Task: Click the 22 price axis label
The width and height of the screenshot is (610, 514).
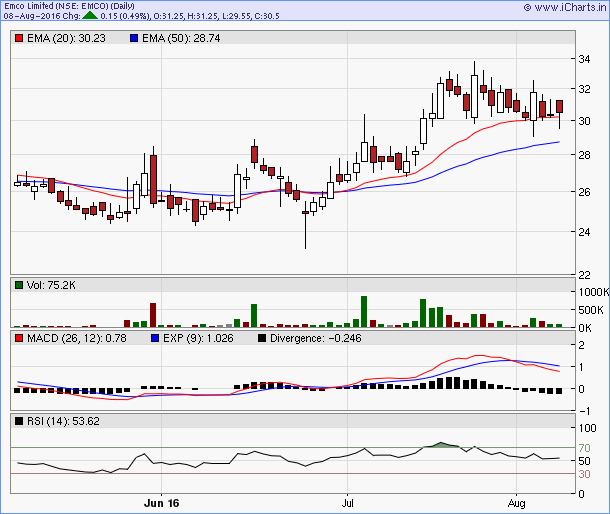Action: (x=584, y=275)
